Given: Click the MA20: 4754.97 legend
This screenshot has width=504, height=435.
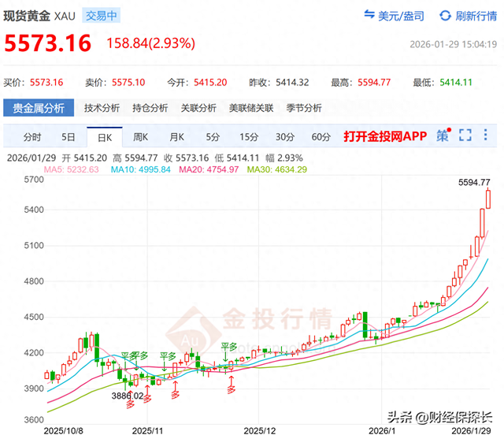Looking at the screenshot, I should [x=209, y=169].
